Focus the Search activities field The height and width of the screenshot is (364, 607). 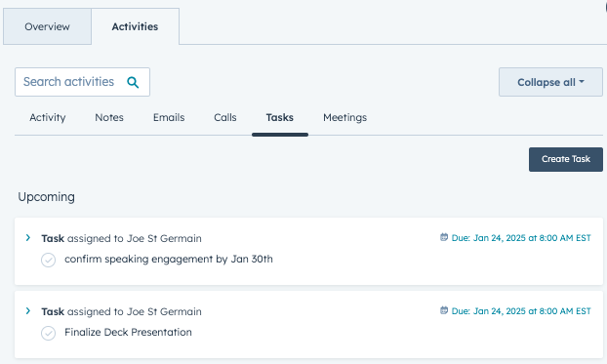point(82,82)
